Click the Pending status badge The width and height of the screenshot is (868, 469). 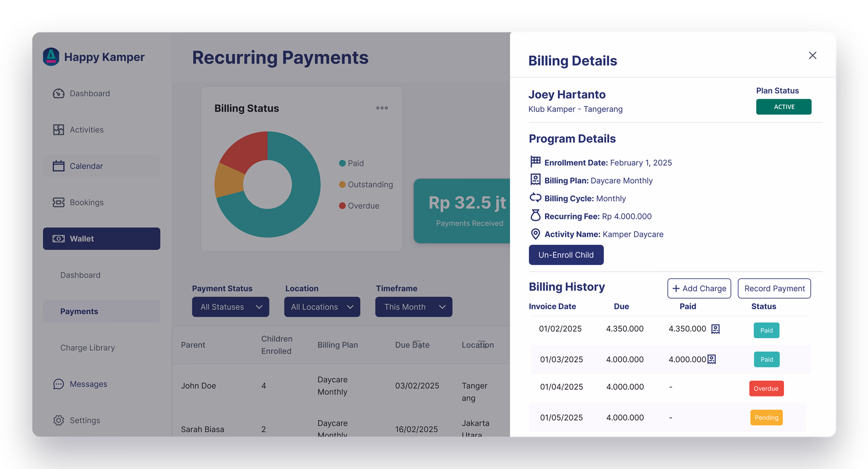(766, 417)
